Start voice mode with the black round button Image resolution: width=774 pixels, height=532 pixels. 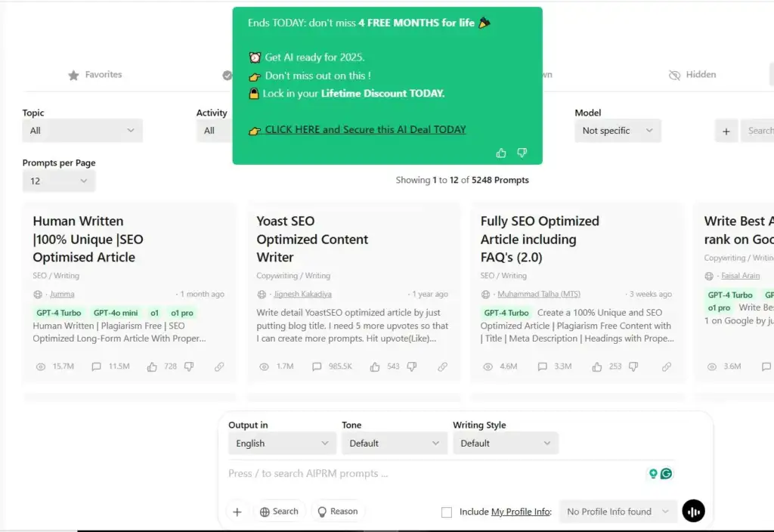pyautogui.click(x=694, y=512)
